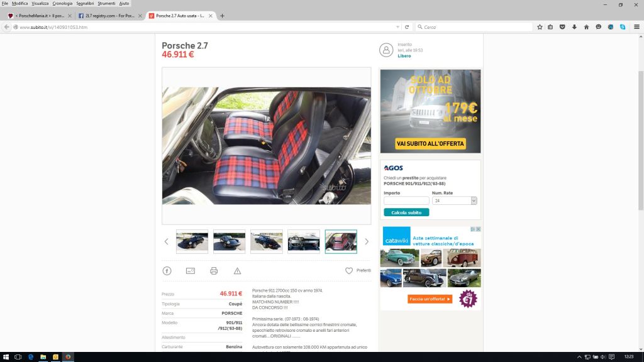Open the Firefox hamburger menu
This screenshot has width=644, height=362.
(636, 27)
